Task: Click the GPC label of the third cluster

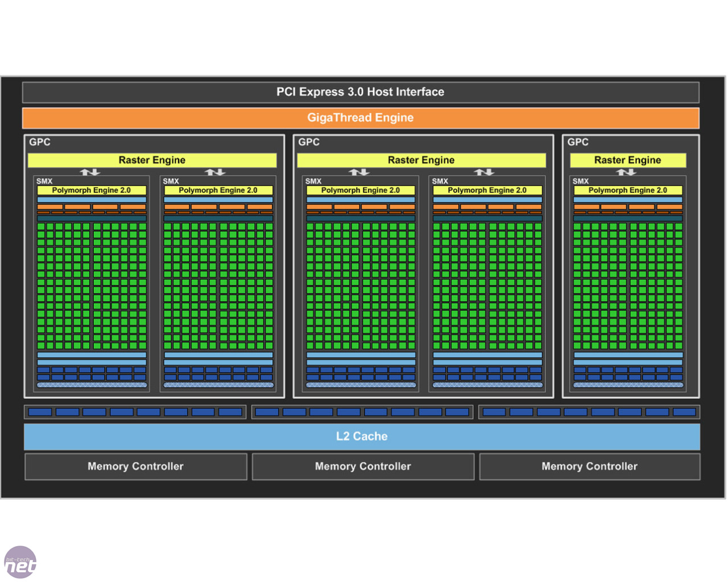Action: pos(578,142)
